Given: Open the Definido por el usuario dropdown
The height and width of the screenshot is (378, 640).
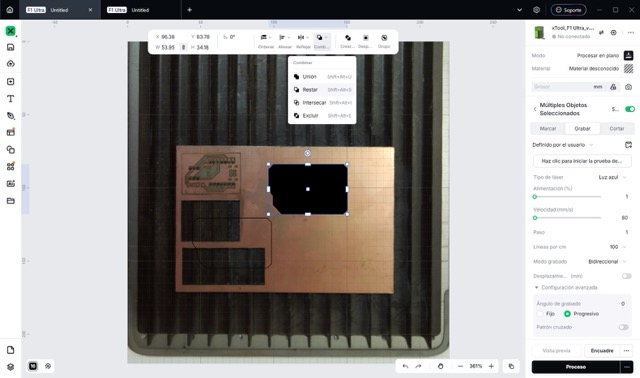Looking at the screenshot, I should point(563,145).
